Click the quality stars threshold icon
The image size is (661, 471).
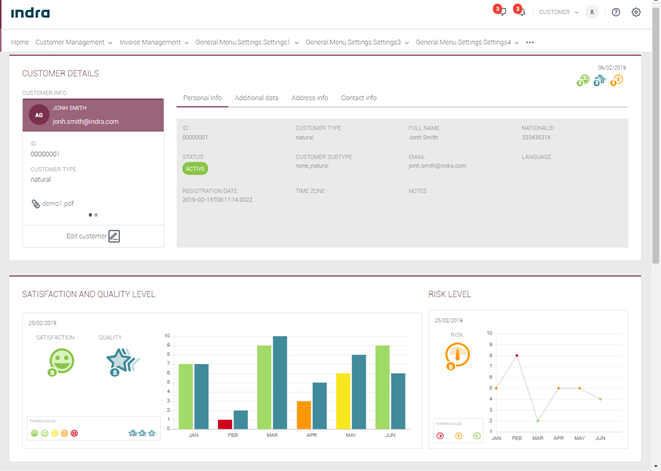coord(142,433)
